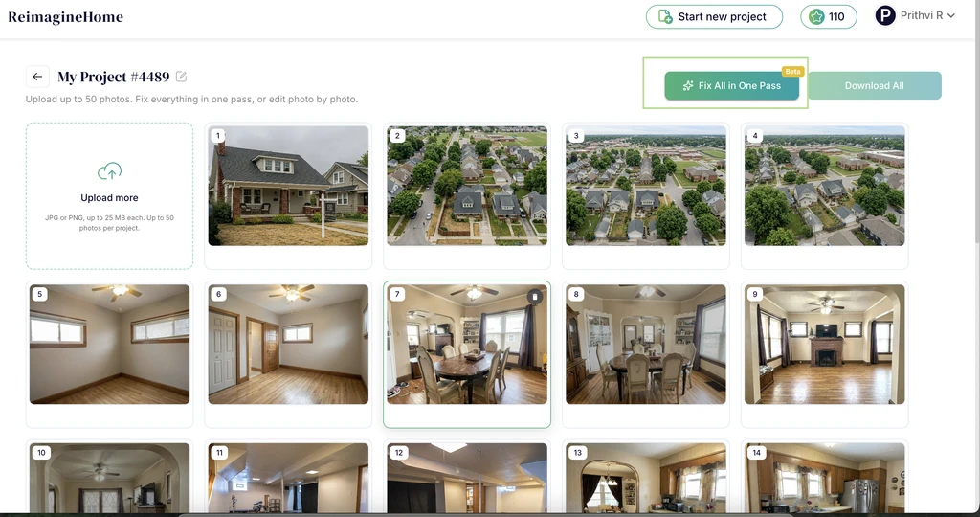Screen dimensions: 980x517
Task: Expand the Prithvi R account dropdown arrow
Action: 951,15
